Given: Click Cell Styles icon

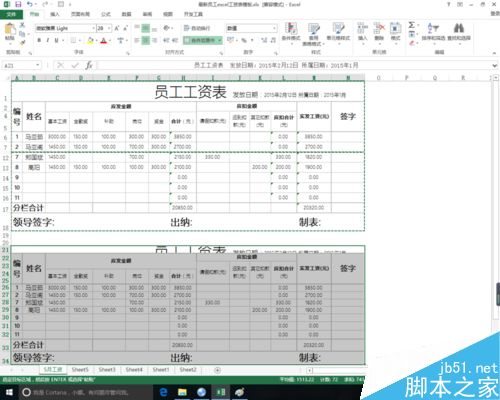Looking at the screenshot, I should [338, 29].
